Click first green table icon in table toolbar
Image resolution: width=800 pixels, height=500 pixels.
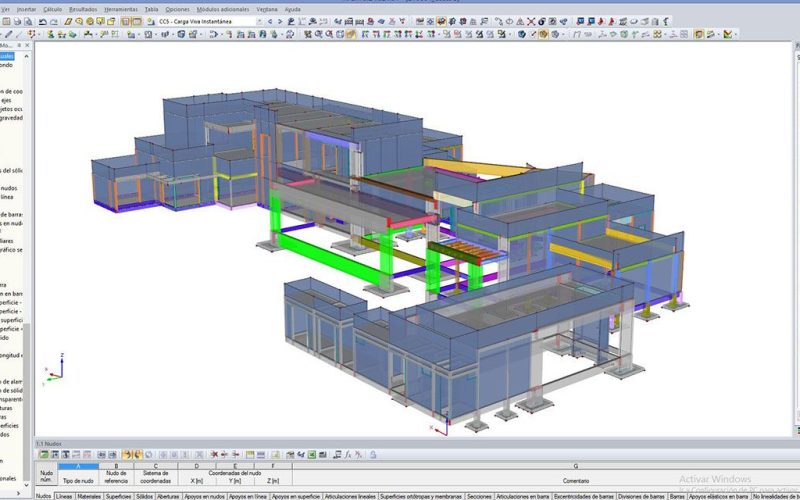click(x=44, y=454)
